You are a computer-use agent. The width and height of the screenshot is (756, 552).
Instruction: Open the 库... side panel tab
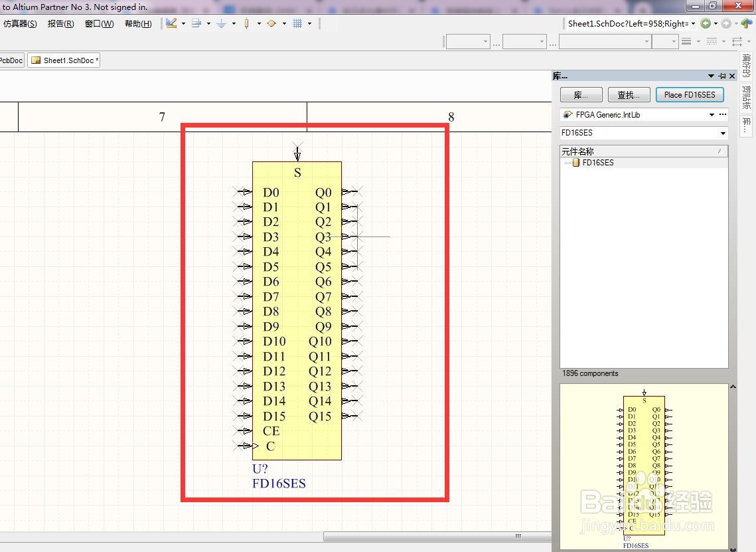point(746,126)
